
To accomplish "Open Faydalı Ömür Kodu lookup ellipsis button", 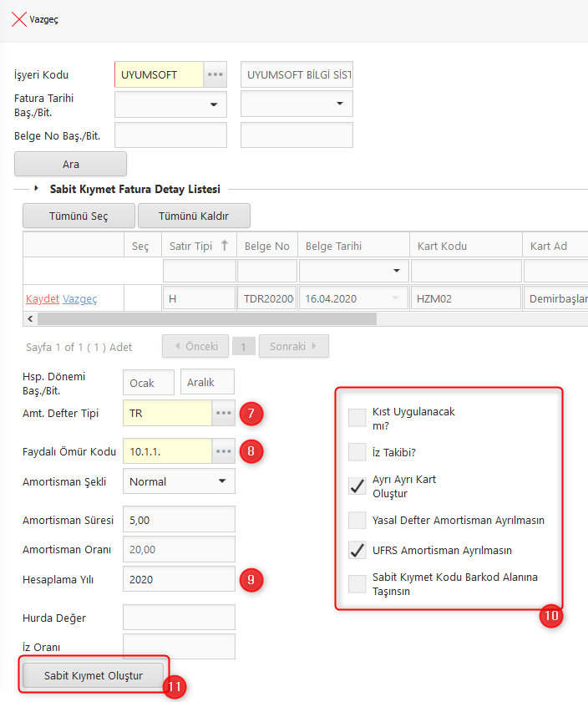I will tap(223, 451).
